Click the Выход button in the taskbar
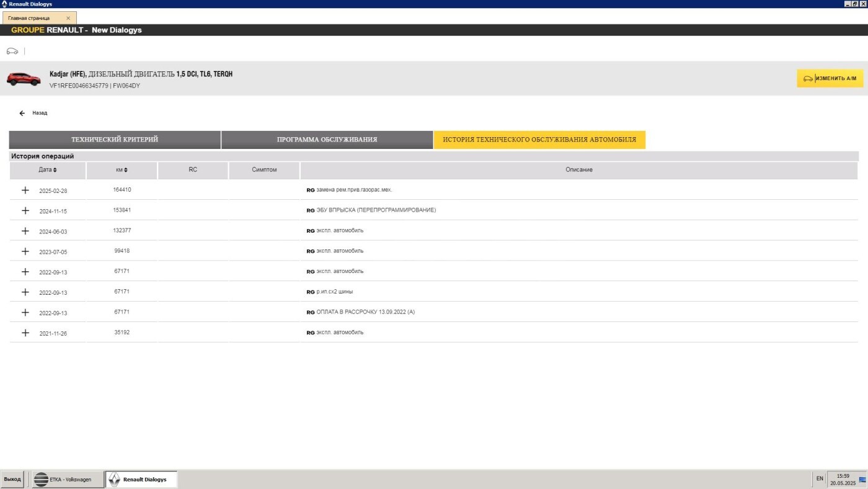This screenshot has width=868, height=489. (x=12, y=479)
